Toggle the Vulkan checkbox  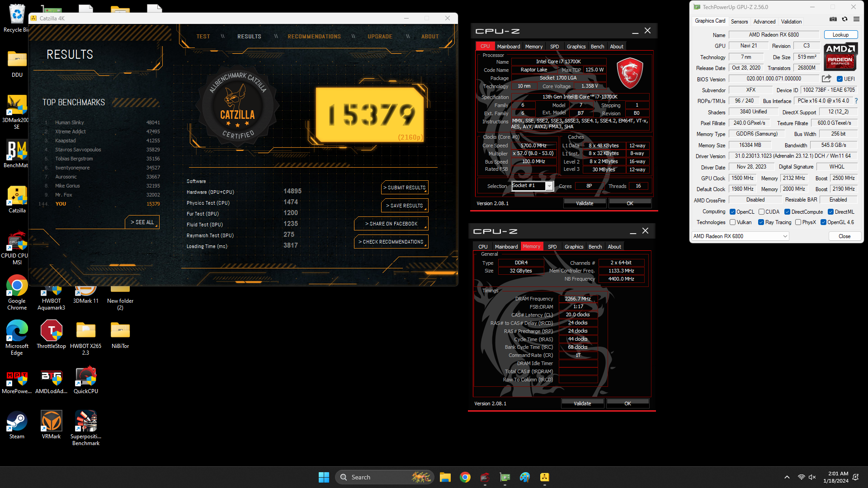732,222
